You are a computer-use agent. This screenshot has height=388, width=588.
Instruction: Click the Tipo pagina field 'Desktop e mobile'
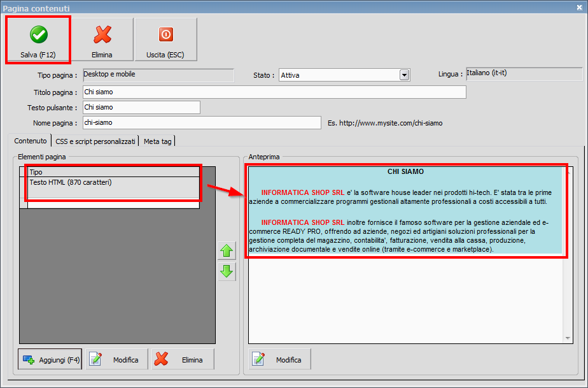coord(158,75)
